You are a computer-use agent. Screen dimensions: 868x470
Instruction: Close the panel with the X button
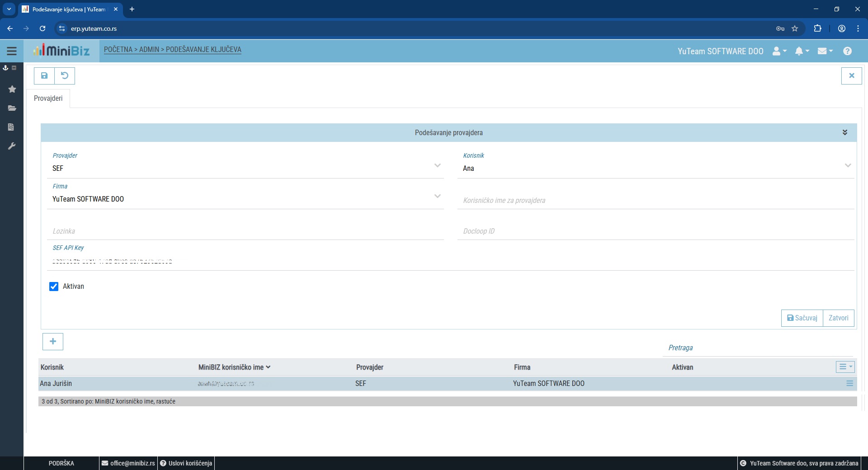pos(851,75)
